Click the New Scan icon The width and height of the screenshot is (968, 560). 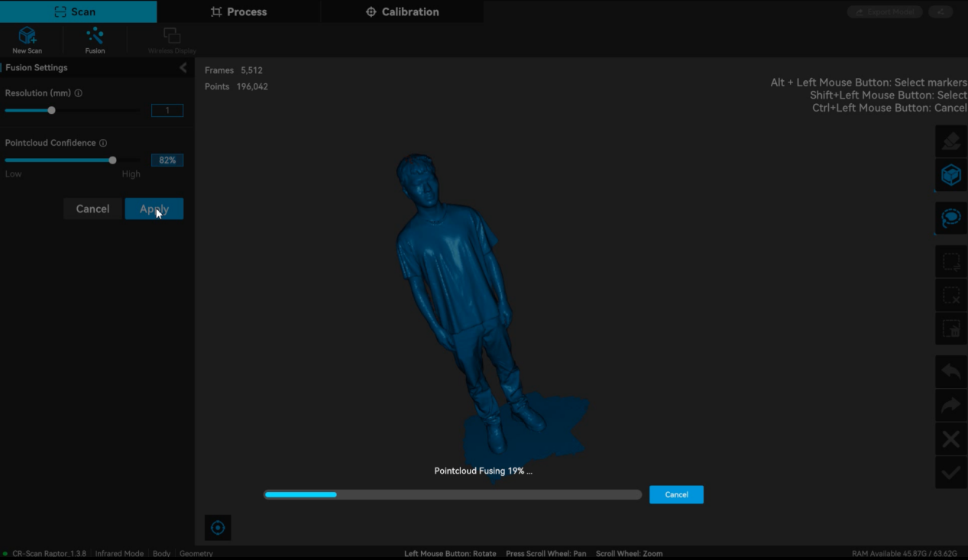pos(28,37)
